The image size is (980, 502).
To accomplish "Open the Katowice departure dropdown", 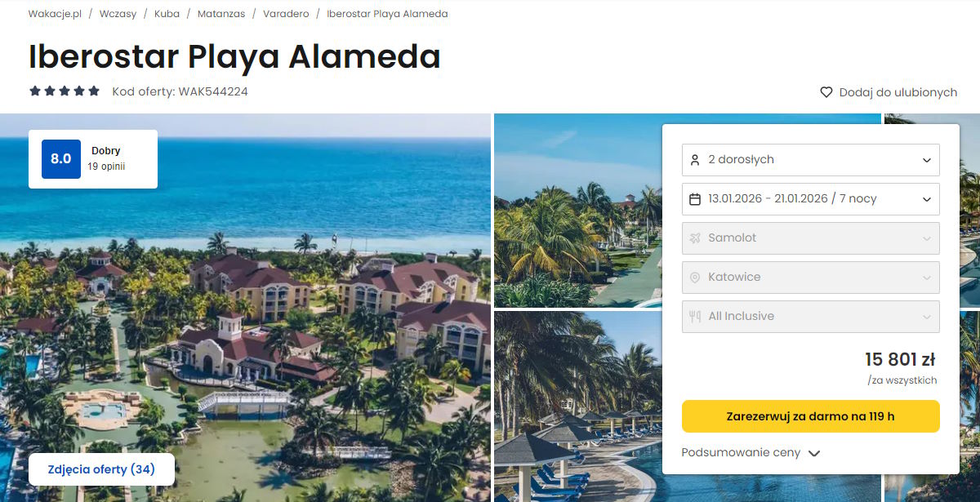I will pos(810,278).
